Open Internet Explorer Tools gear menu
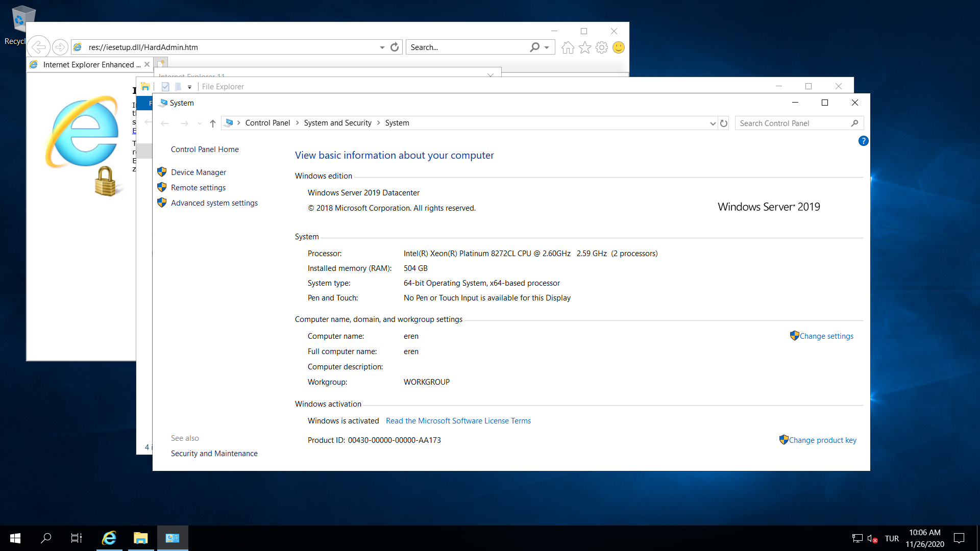Viewport: 980px width, 551px height. [602, 47]
